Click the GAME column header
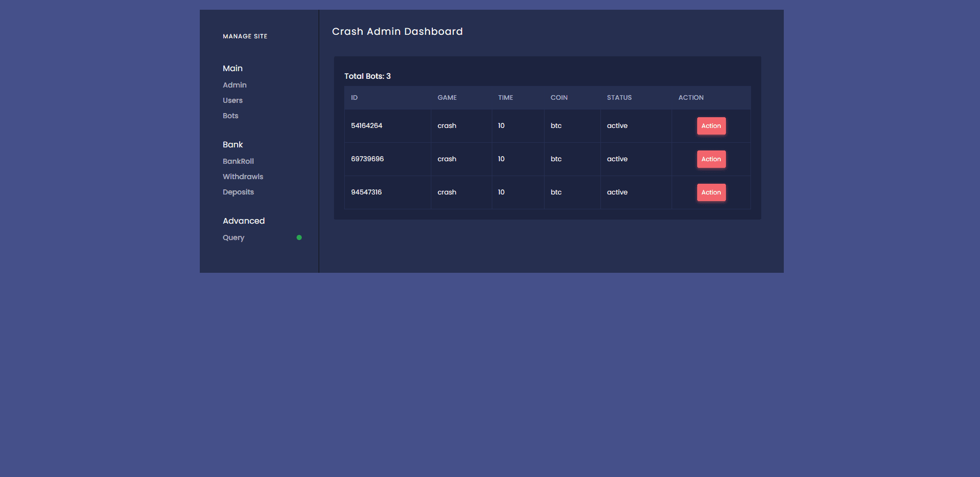The width and height of the screenshot is (980, 477). tap(447, 98)
